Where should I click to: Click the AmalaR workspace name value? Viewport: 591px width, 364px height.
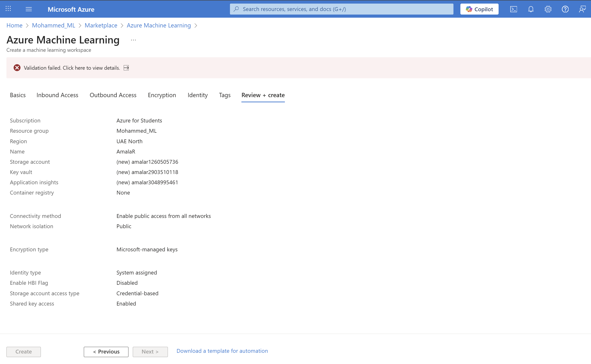pos(126,152)
